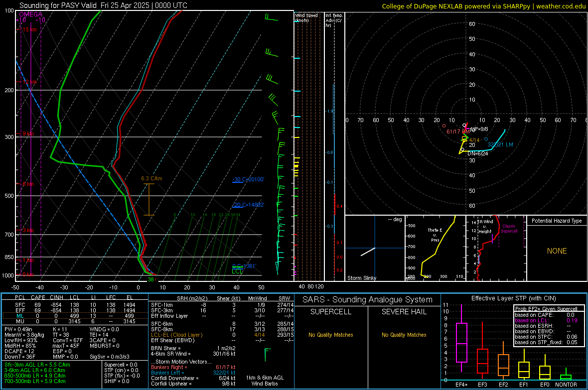Click the magenta 'based on LCL:' row
This screenshot has height=390, width=588.
click(x=546, y=320)
